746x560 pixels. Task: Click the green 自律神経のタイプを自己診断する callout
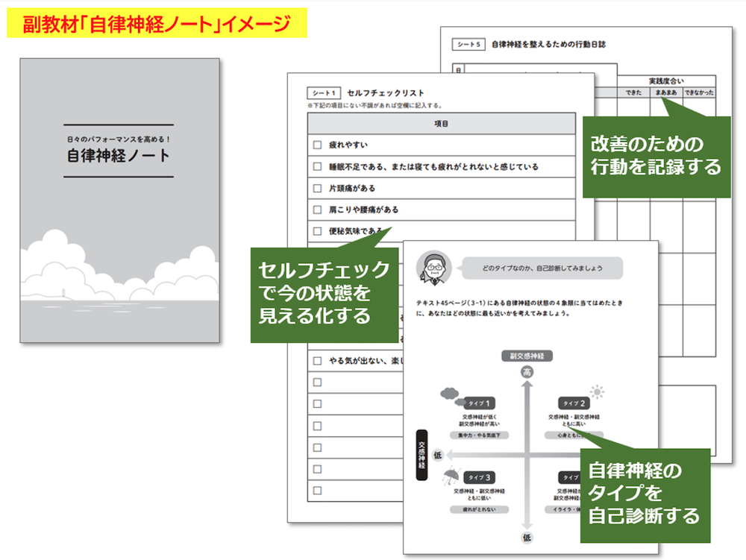tap(645, 495)
